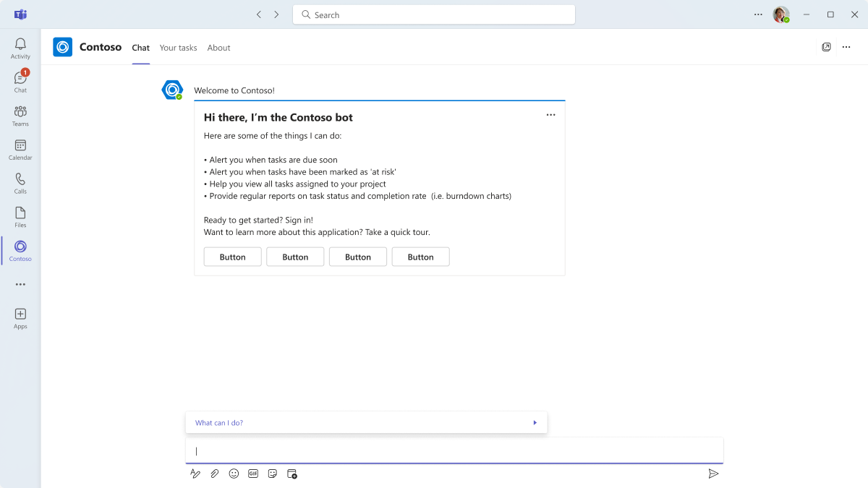
Task: Attach a file with the paperclip
Action: pos(214,474)
